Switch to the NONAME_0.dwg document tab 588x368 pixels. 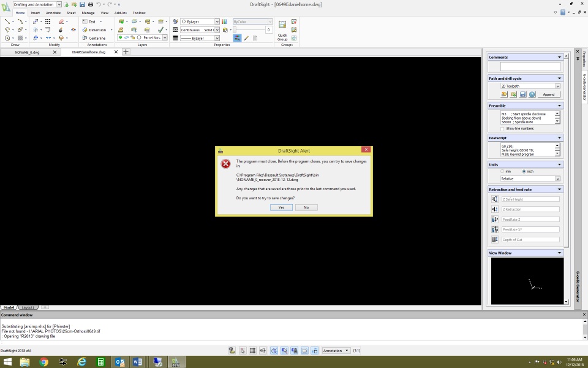pyautogui.click(x=27, y=52)
